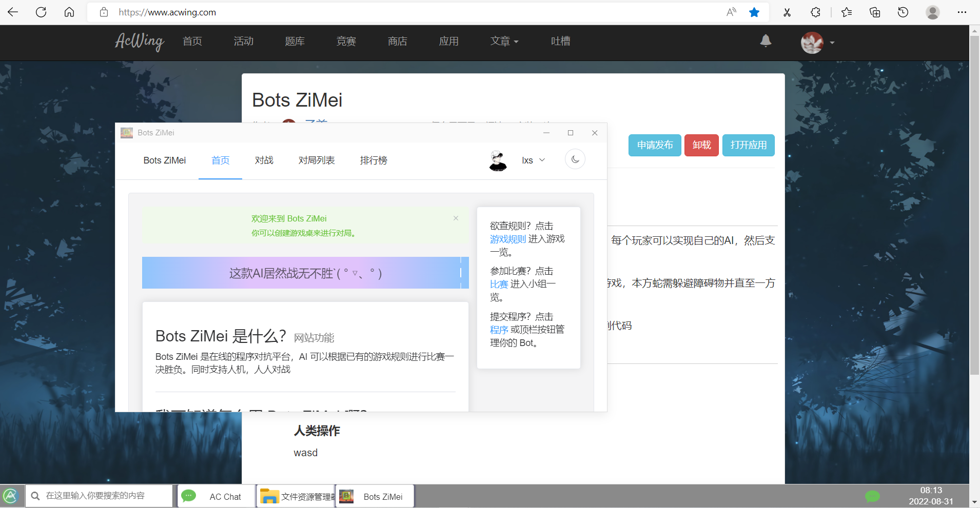Click the AcWing start menu icon

(10, 496)
